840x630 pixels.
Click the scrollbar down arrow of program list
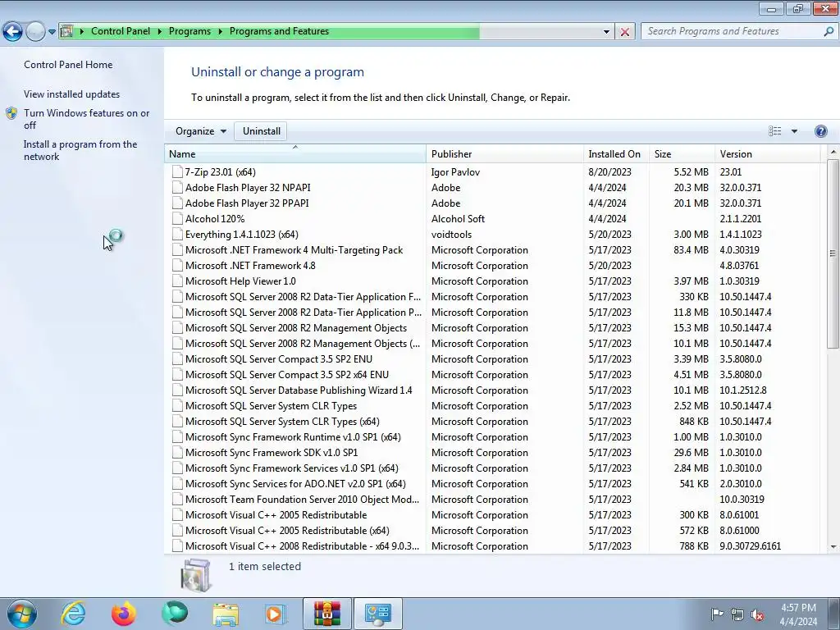click(833, 546)
